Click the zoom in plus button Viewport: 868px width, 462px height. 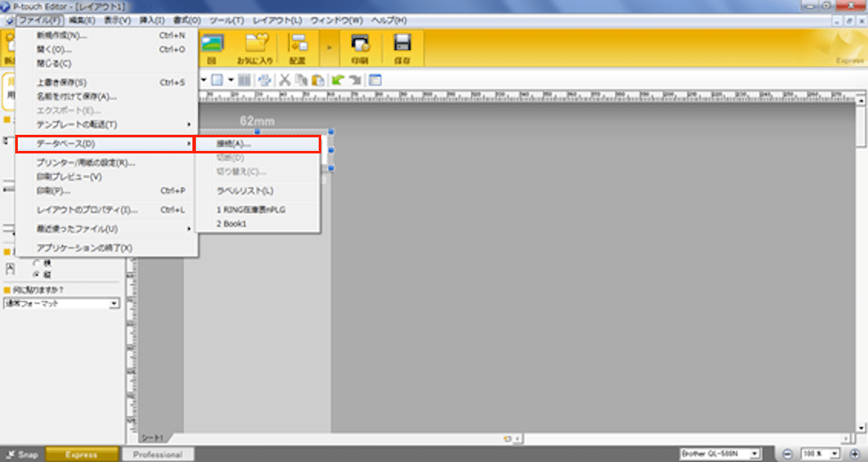pyautogui.click(x=854, y=454)
